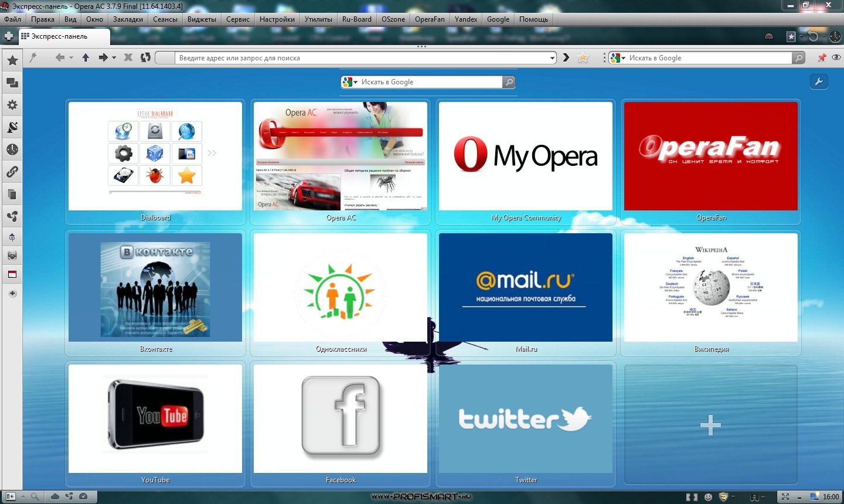Toggle Opera Unite icon in status bar

point(69,496)
